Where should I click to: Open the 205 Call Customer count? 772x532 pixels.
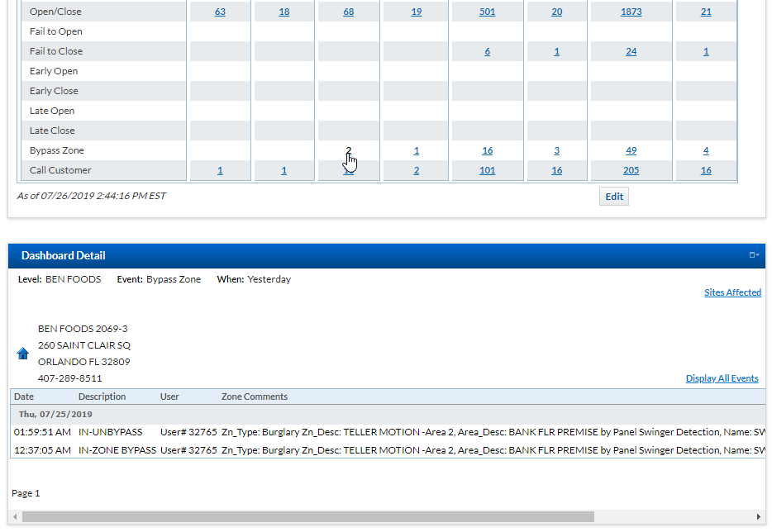631,170
